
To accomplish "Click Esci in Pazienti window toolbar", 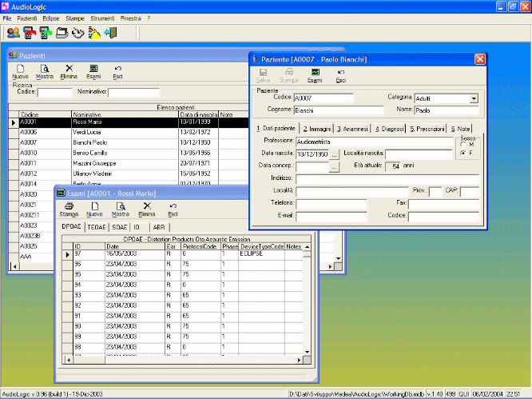I will point(117,72).
